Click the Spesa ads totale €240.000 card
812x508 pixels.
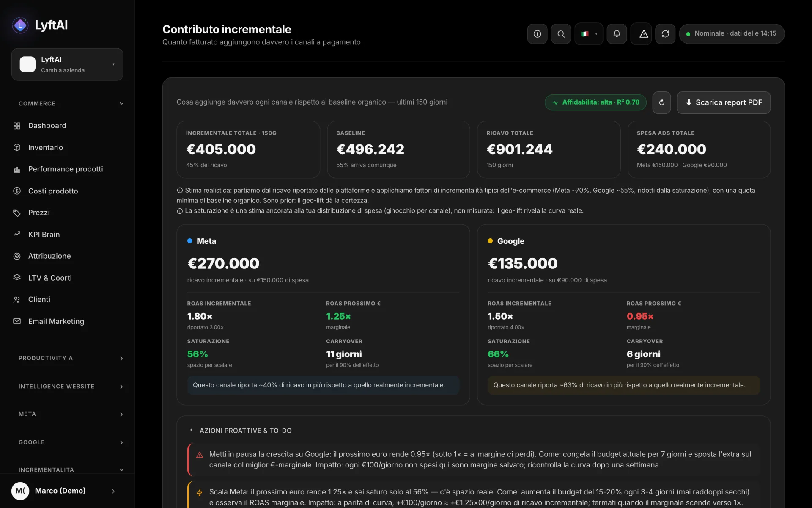[x=699, y=149]
